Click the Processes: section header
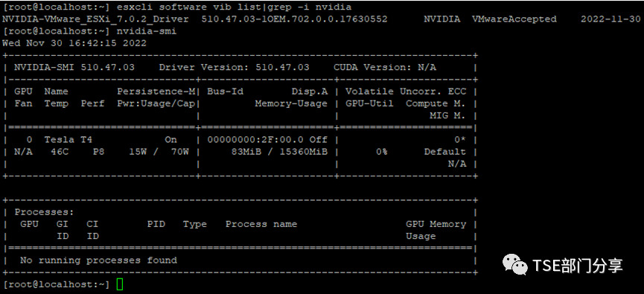 [45, 212]
